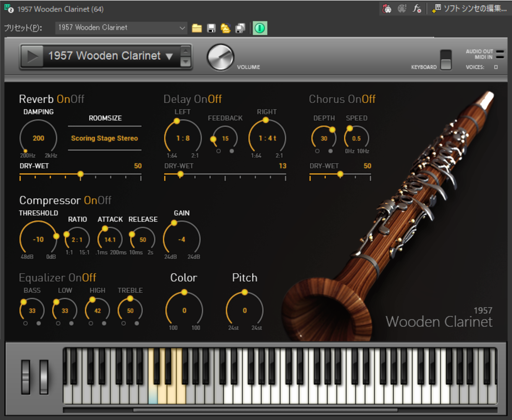Viewport: 512px width, 420px height.
Task: Click the next instrument stepper down arrow
Action: (185, 62)
